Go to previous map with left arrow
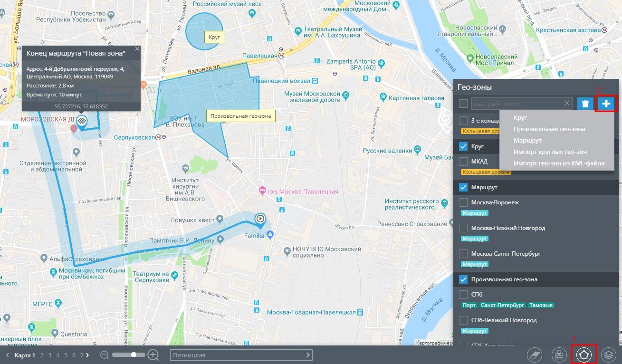Viewport: 622px width, 364px height. coord(8,355)
